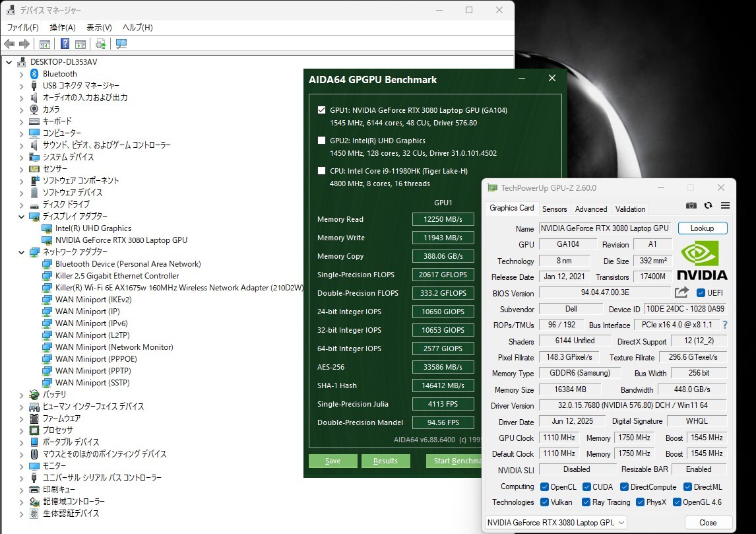Open the ファイル(F) menu
Screen dimensions: 756x534
coord(22,28)
